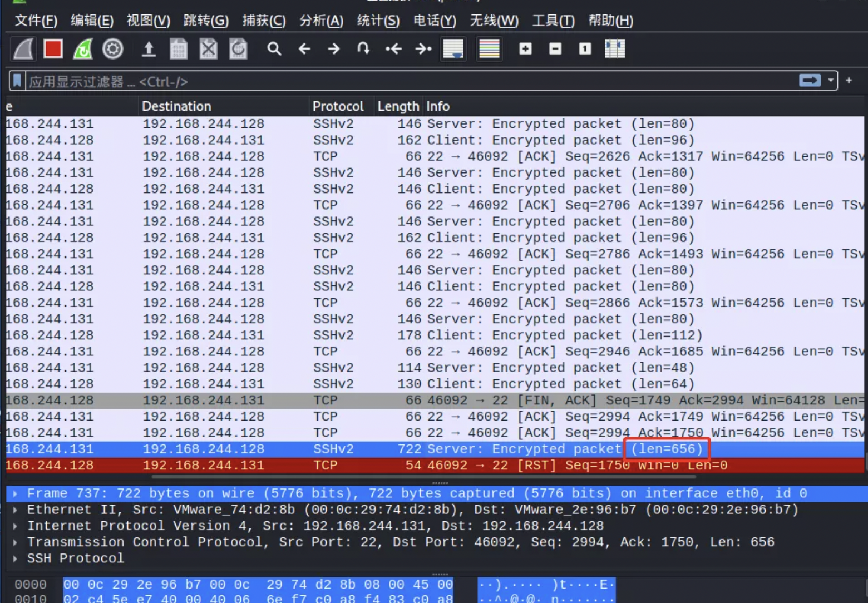Screen dimensions: 868x603
Task: Sort by the Length column header
Action: pos(398,106)
